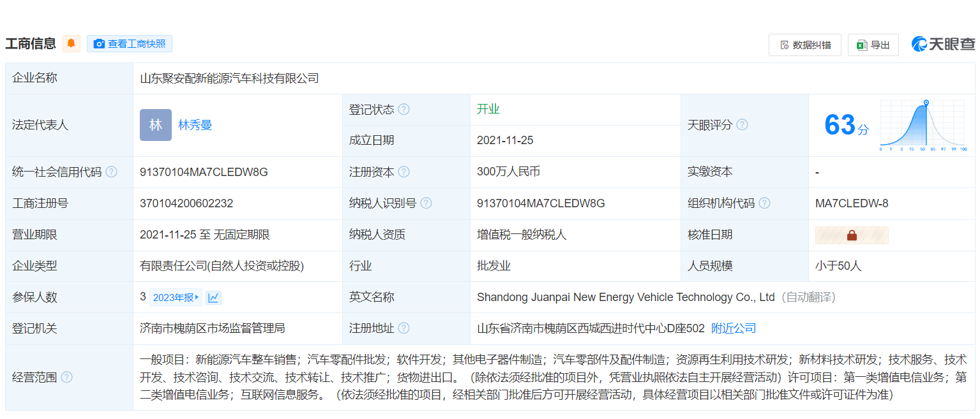The image size is (980, 419).
Task: Click 附近公司 link
Action: [x=734, y=328]
